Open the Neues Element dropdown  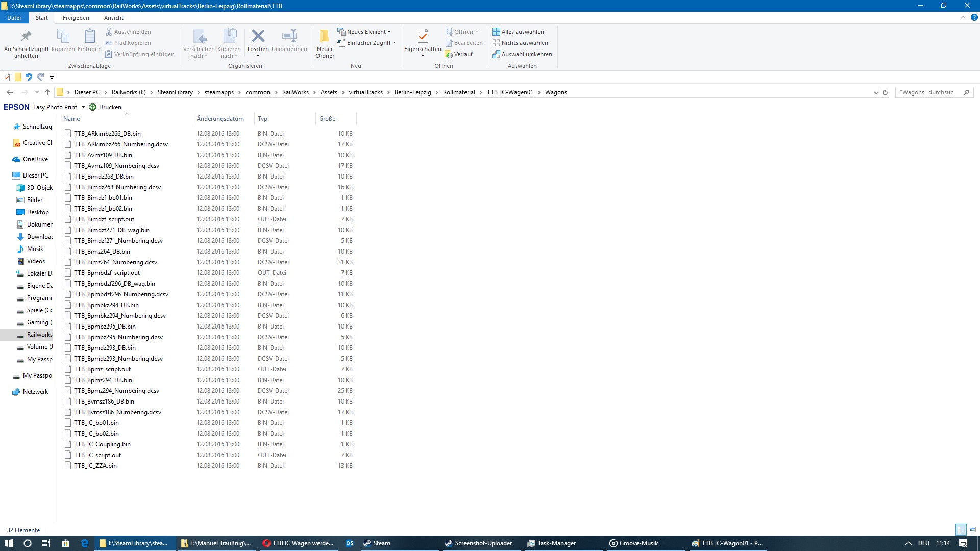click(x=364, y=32)
